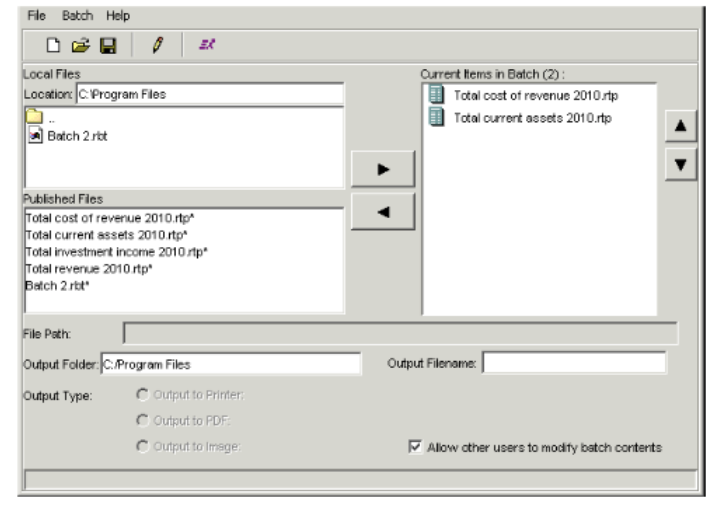Click into the Output Filename field
The height and width of the screenshot is (508, 720).
(x=573, y=362)
